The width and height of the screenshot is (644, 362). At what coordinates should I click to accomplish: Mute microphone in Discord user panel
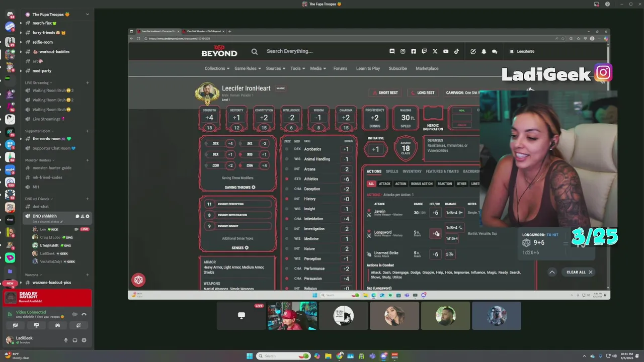pos(65,340)
